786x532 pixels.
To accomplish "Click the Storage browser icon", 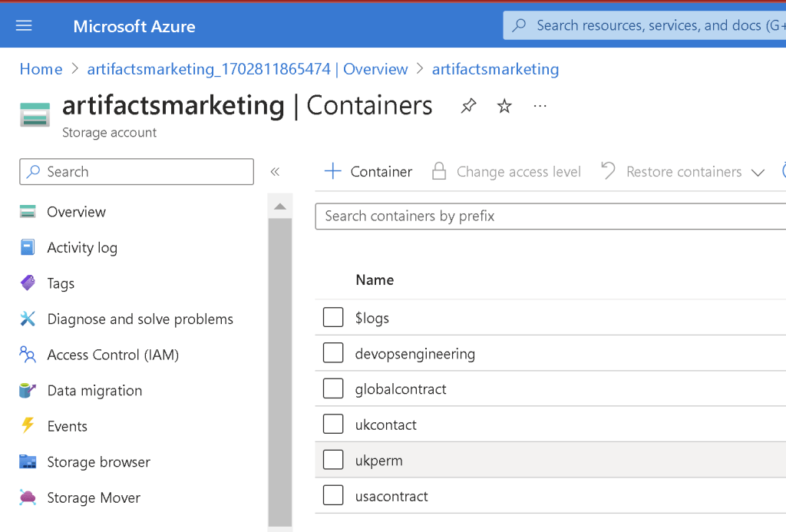I will click(28, 461).
